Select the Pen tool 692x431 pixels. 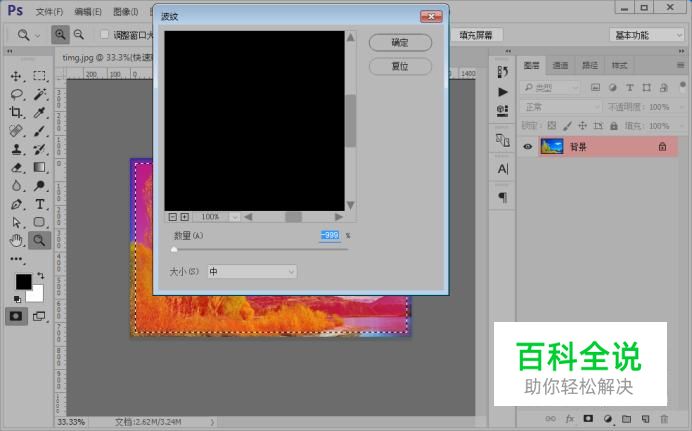pyautogui.click(x=16, y=204)
